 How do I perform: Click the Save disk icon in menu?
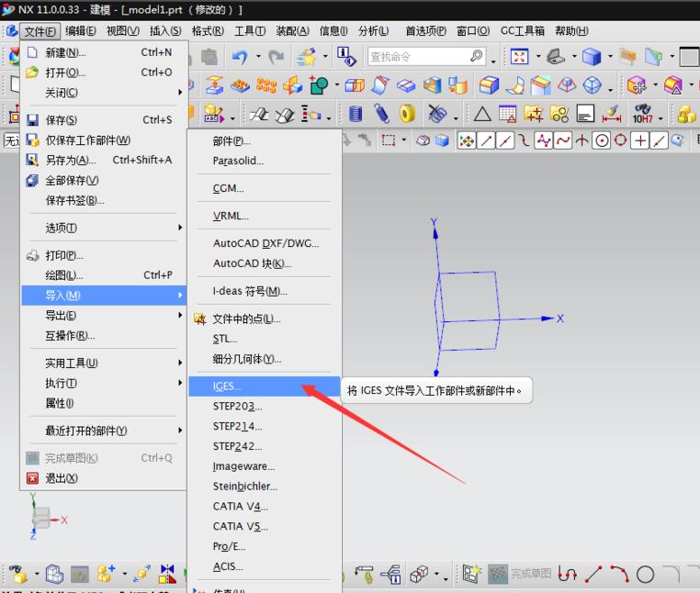point(32,119)
